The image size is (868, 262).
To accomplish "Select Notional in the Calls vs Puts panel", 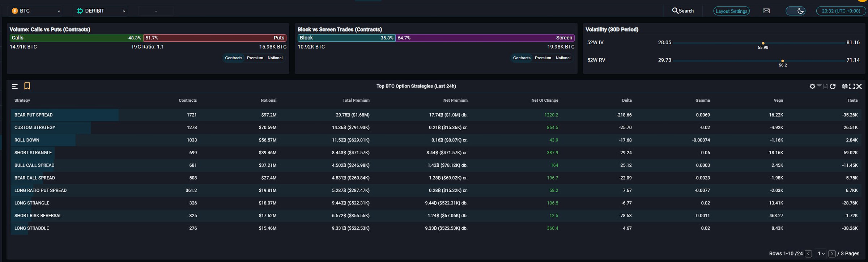I will click(275, 58).
